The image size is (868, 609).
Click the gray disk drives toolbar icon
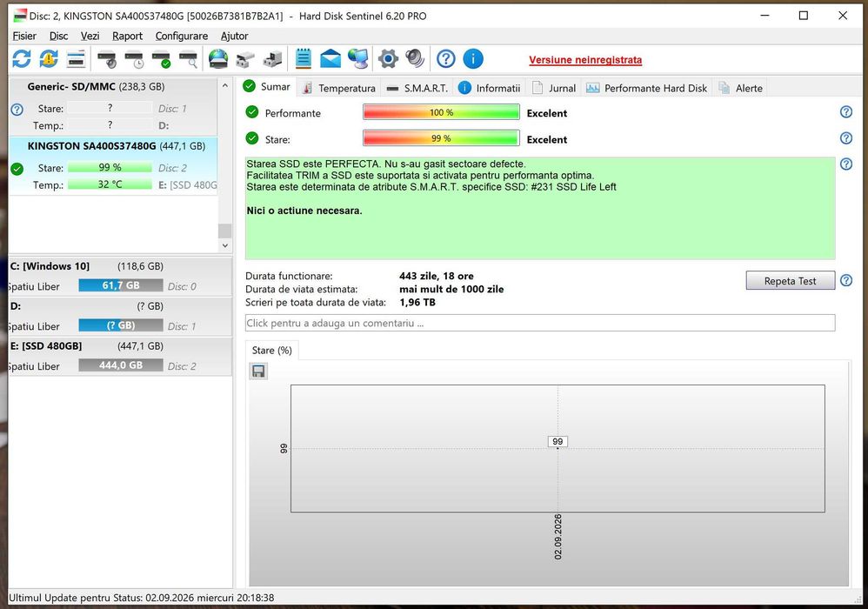[x=245, y=58]
